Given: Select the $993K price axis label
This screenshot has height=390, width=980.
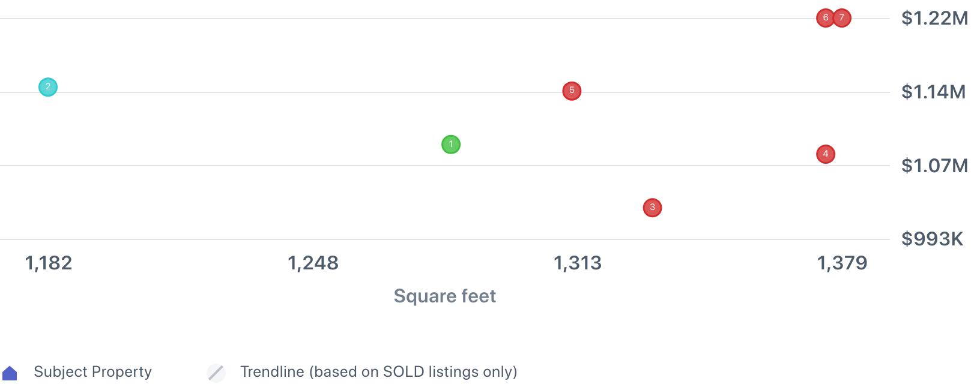Looking at the screenshot, I should click(932, 239).
